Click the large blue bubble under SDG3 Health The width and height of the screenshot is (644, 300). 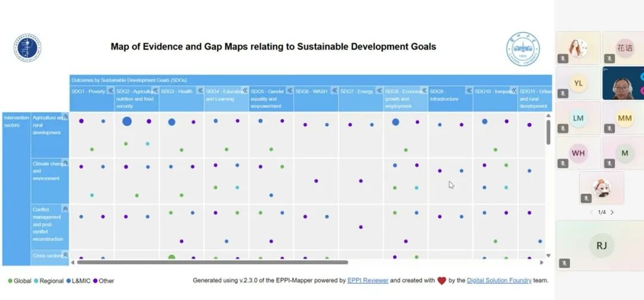tap(172, 122)
